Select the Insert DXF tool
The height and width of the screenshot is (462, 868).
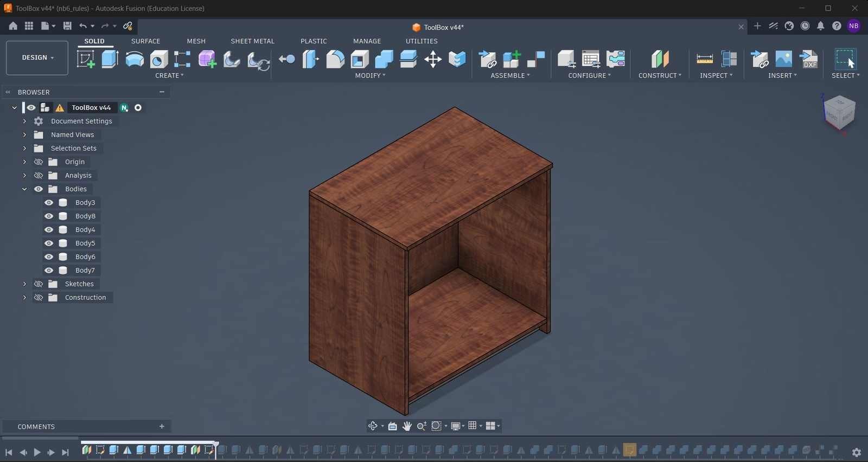[x=809, y=59]
